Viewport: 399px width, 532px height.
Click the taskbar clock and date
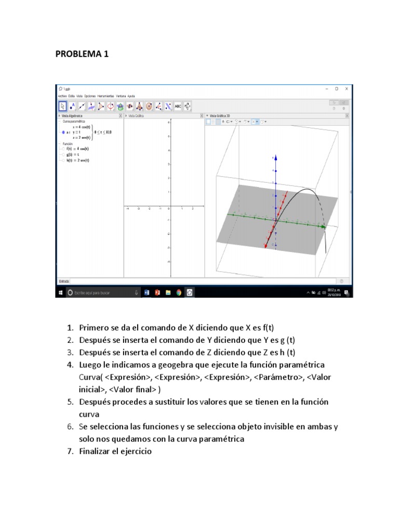tap(334, 293)
